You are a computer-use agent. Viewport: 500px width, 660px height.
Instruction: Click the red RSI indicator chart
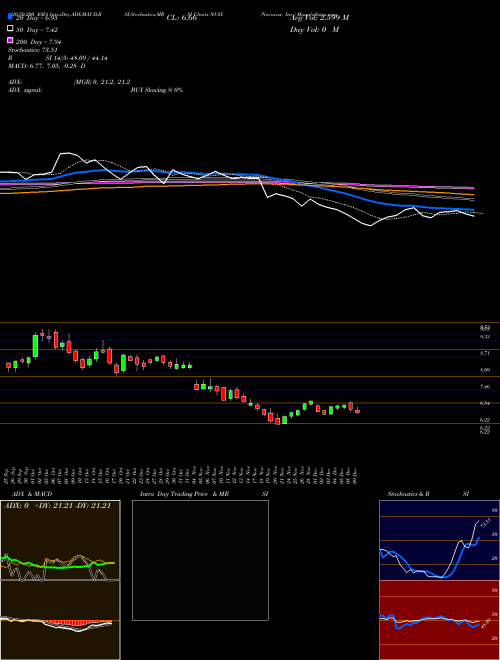[439, 620]
